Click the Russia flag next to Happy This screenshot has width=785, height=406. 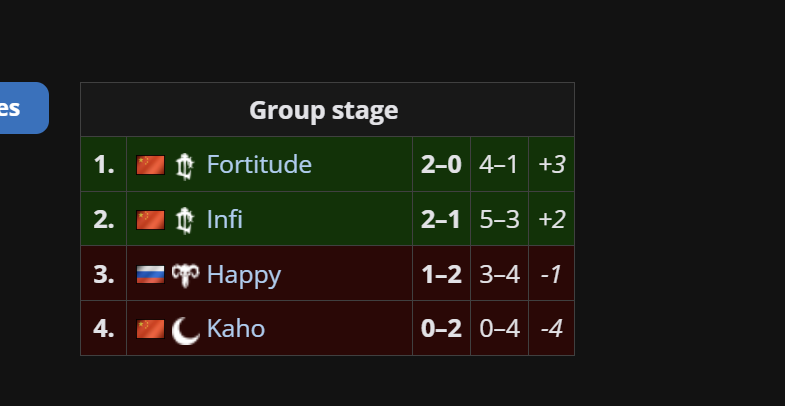click(150, 274)
